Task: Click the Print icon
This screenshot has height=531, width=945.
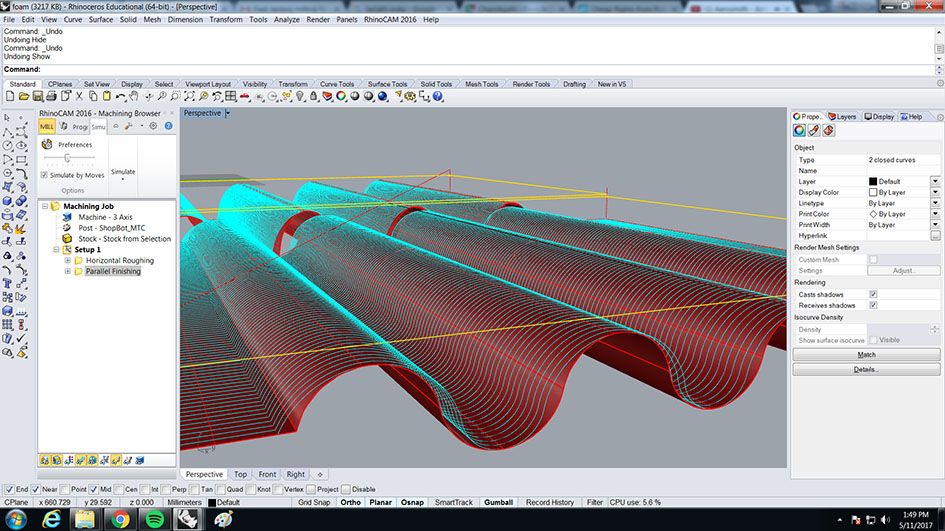Action: pos(51,96)
